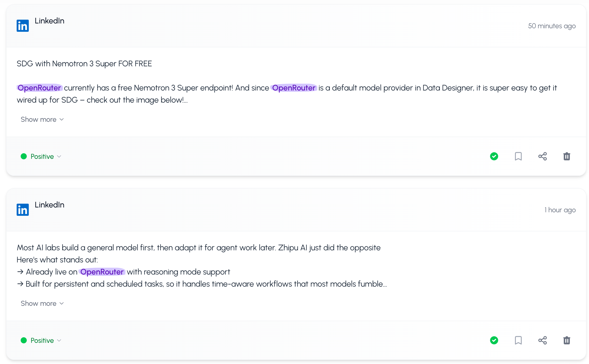This screenshot has height=364, width=589.
Task: Bookmark the Nemotron 3 Super mention
Action: click(x=518, y=156)
